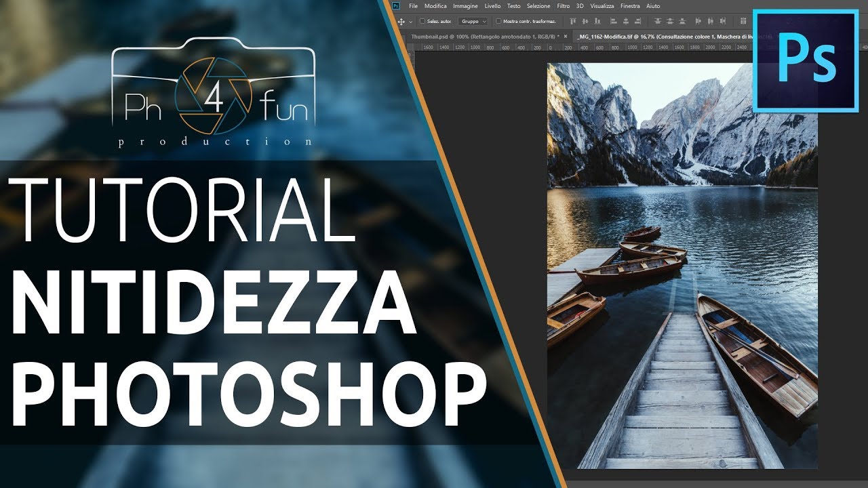Screen dimensions: 868x488
Task: Open the Filtro menu
Action: pyautogui.click(x=563, y=5)
